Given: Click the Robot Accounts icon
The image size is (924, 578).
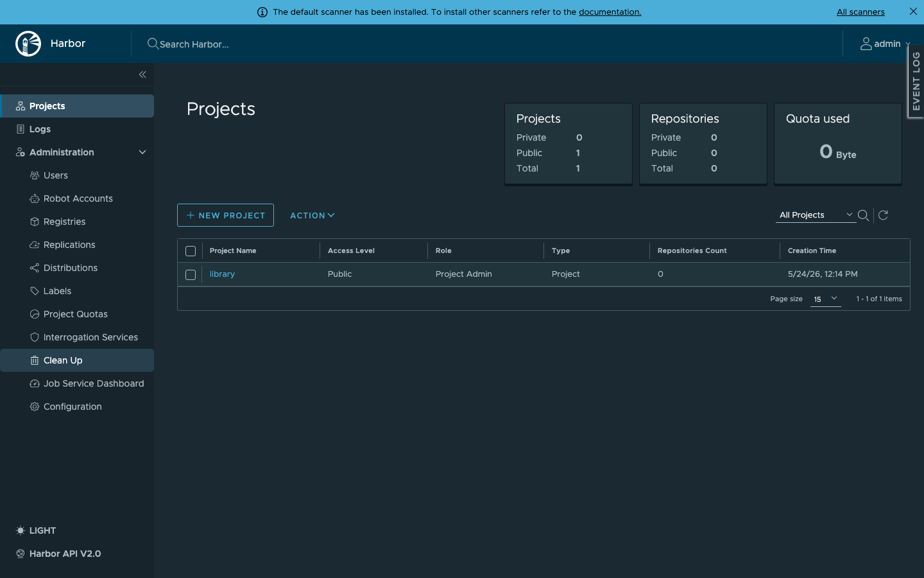Looking at the screenshot, I should [35, 198].
